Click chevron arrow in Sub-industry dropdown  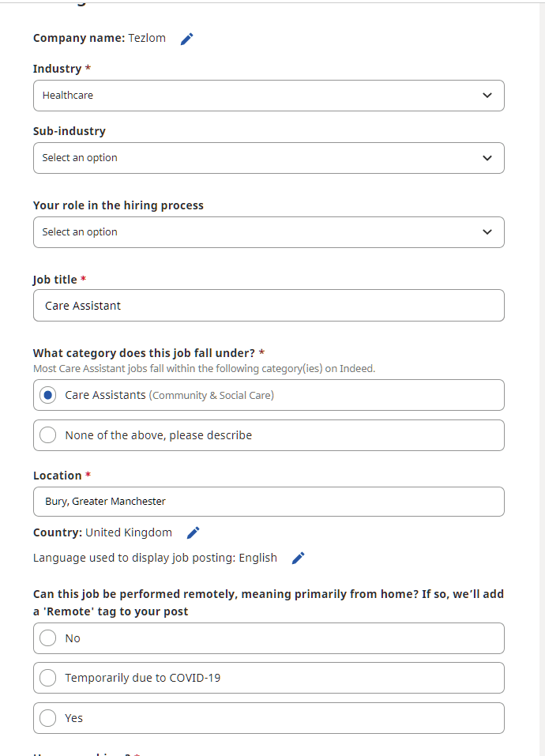pos(487,158)
